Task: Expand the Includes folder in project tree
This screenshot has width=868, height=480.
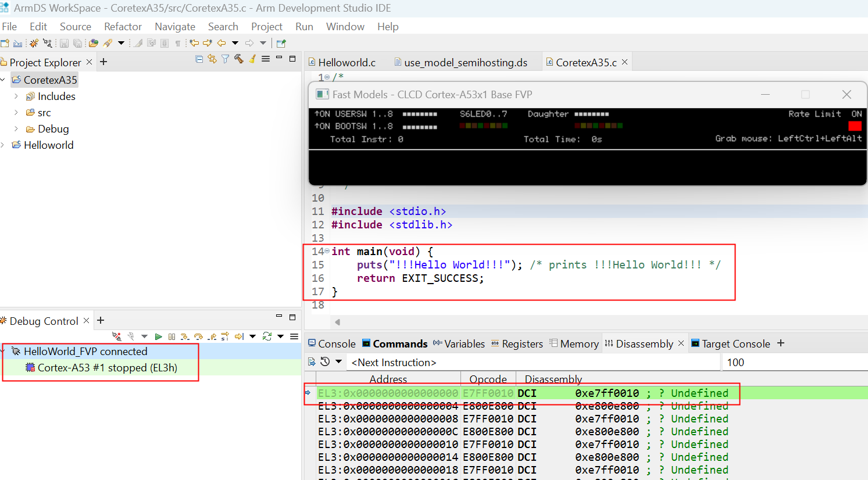Action: (16, 96)
